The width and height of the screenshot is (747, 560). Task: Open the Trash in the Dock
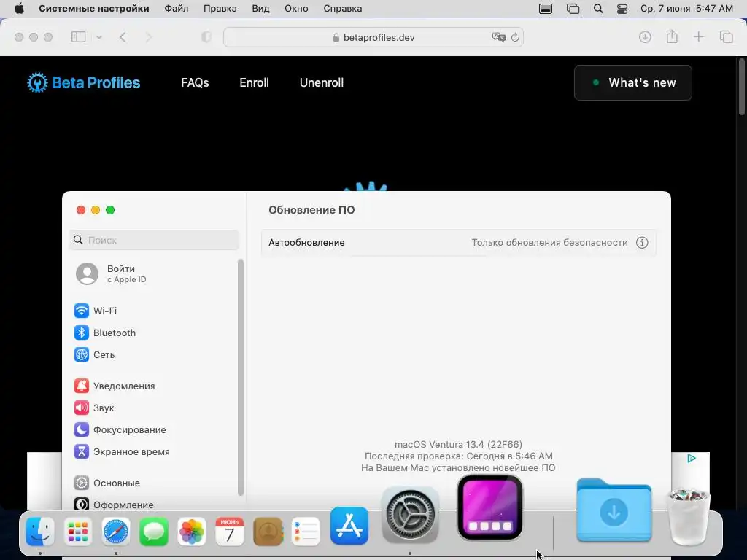689,516
